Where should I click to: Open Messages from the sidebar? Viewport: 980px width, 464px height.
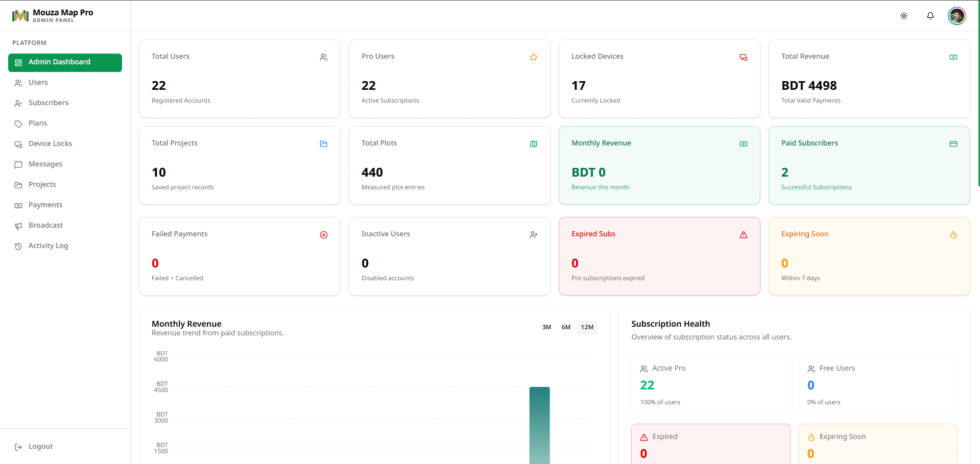click(65, 164)
